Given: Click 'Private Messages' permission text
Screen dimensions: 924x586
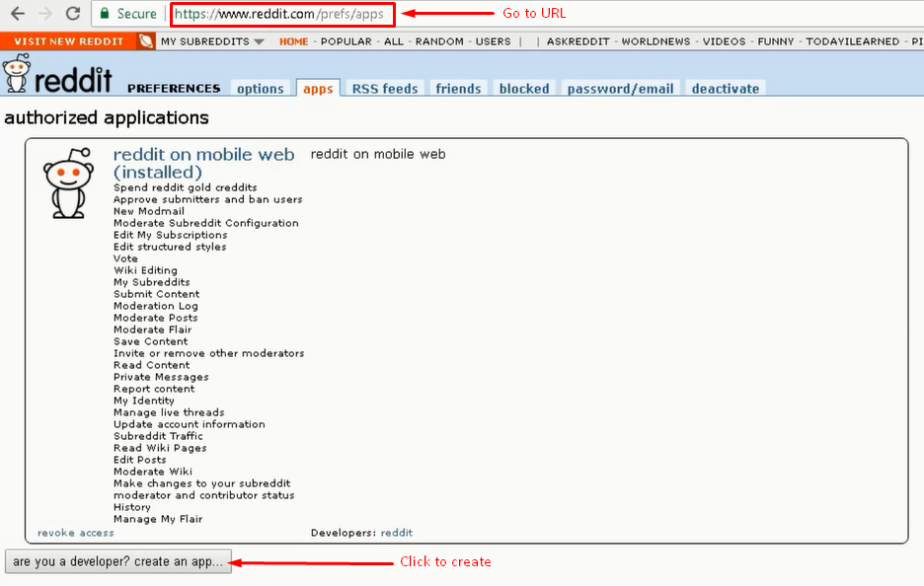Looking at the screenshot, I should [x=161, y=376].
